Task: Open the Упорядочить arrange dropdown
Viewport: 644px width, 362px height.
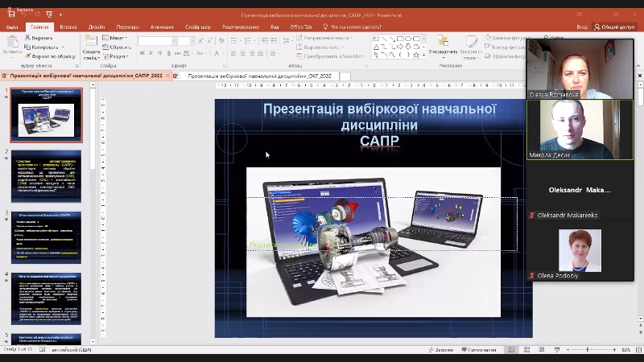Action: pyautogui.click(x=444, y=47)
